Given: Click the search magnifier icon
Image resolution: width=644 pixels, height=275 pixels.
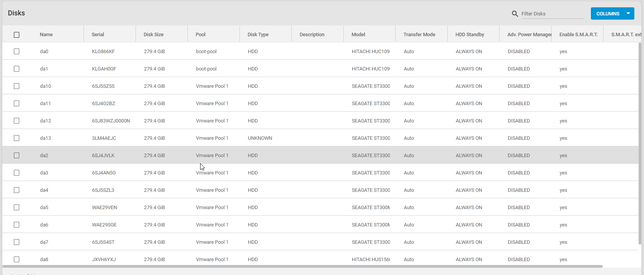Looking at the screenshot, I should coord(515,14).
